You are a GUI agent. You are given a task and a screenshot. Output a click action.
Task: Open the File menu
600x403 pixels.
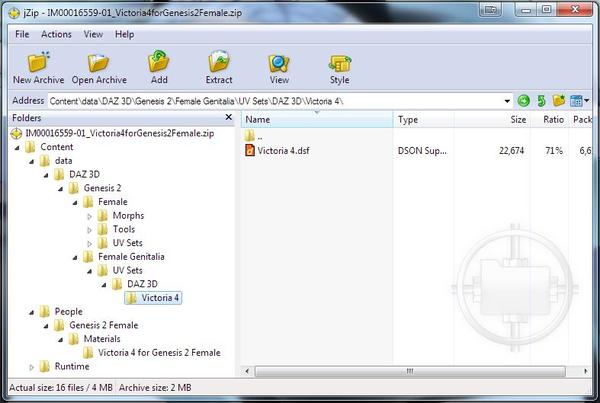tap(22, 34)
